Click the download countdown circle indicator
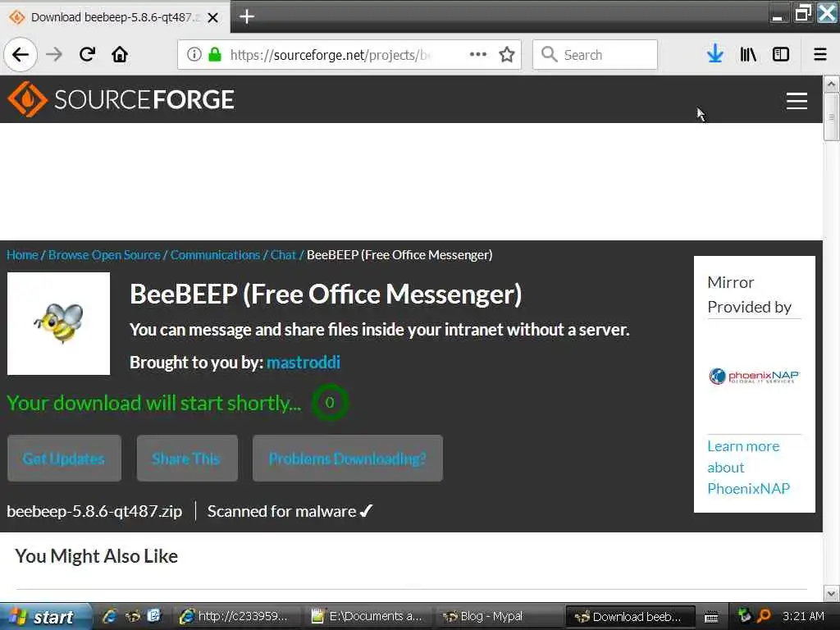The height and width of the screenshot is (630, 840). click(x=330, y=402)
